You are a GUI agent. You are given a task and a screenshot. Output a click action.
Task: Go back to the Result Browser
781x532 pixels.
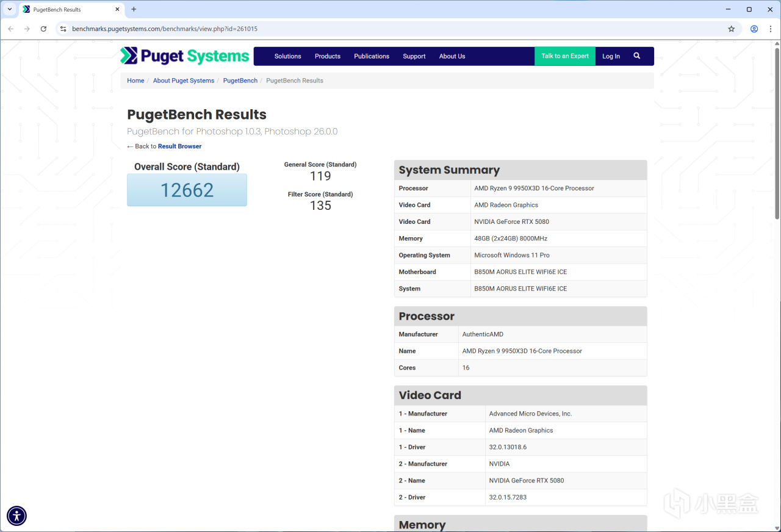pos(179,146)
